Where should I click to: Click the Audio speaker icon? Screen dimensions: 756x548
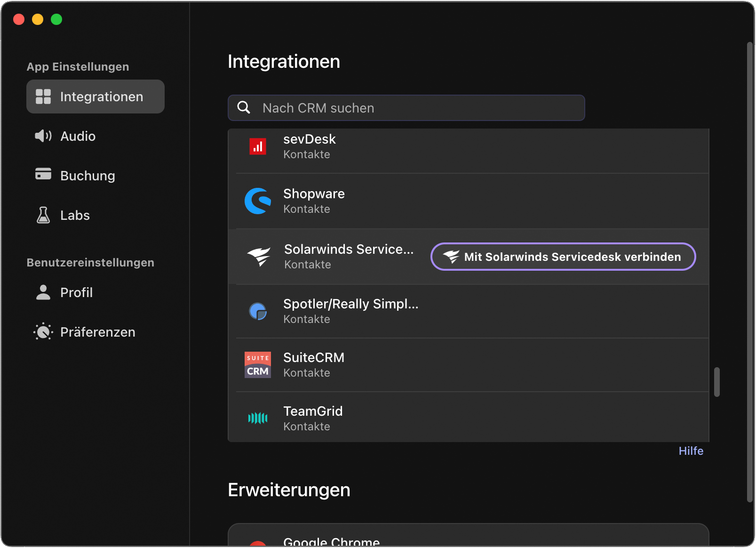click(x=43, y=136)
